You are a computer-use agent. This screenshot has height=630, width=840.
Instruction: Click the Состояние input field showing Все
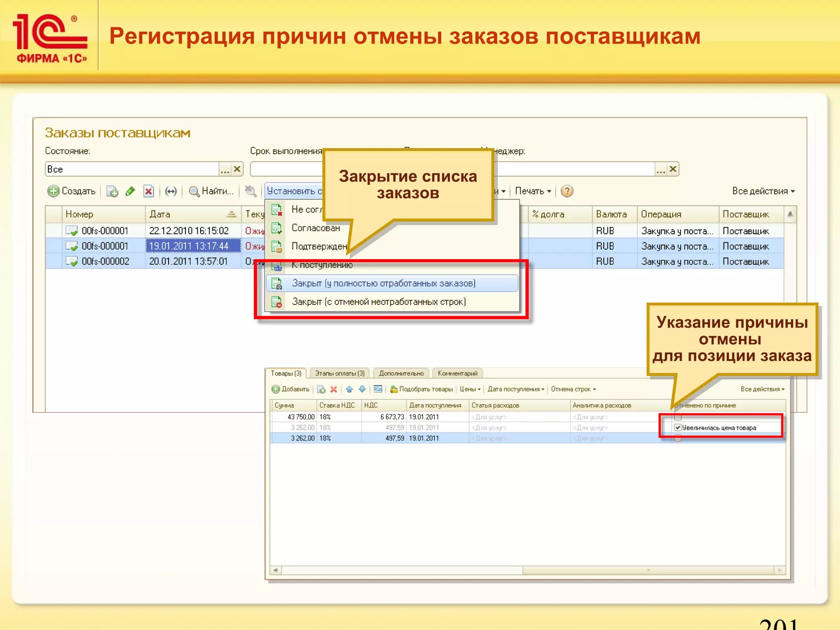(132, 169)
